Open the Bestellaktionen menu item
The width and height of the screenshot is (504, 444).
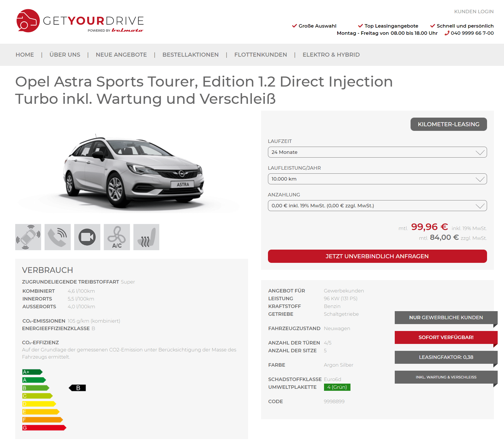[190, 55]
